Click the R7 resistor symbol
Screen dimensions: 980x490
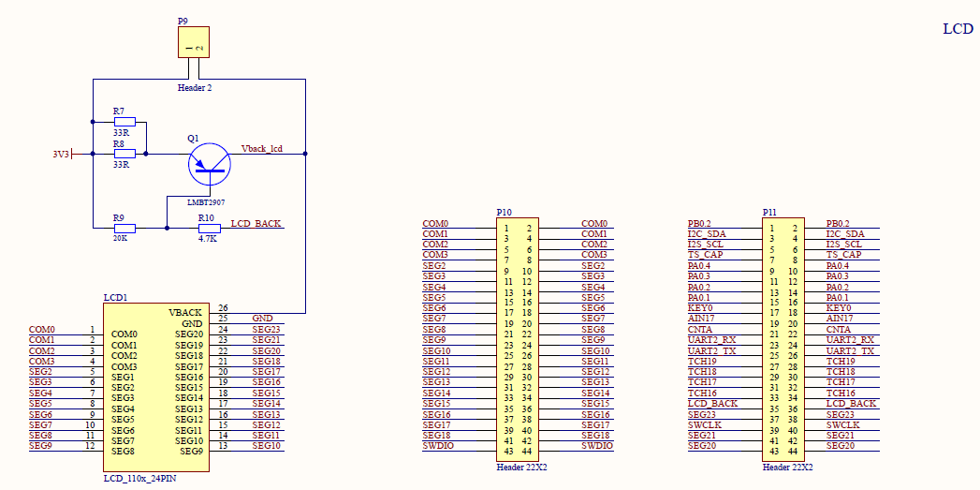click(x=124, y=122)
